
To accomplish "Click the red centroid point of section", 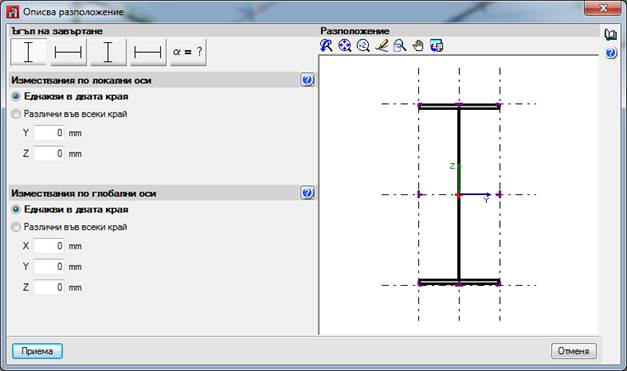I will coord(459,195).
